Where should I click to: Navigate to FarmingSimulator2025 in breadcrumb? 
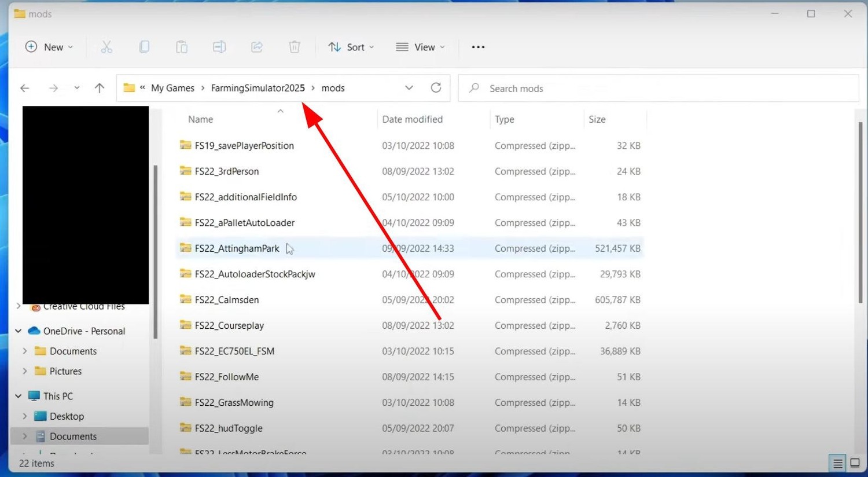click(x=258, y=88)
